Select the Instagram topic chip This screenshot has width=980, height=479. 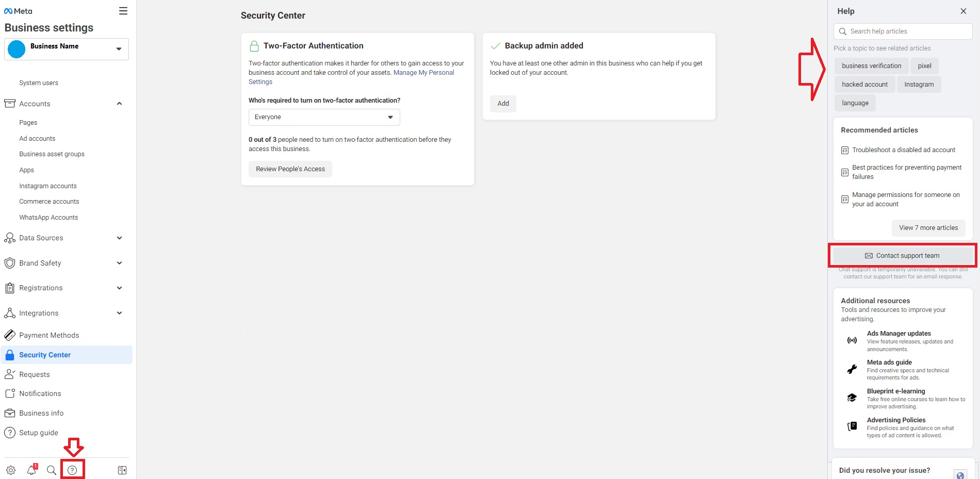pyautogui.click(x=919, y=85)
